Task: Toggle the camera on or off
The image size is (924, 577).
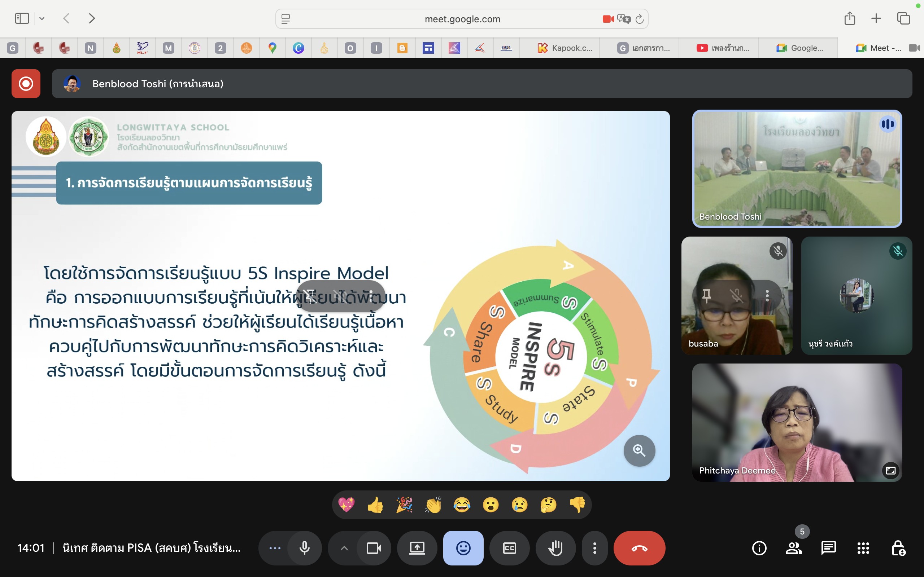Action: tap(374, 549)
